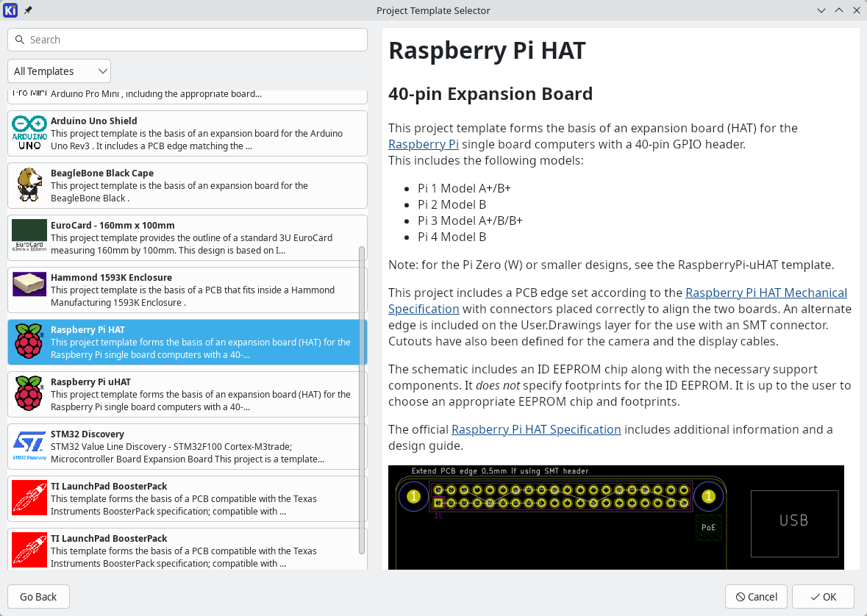Click the Raspberry Pi HAT raspberry icon
This screenshot has width=867, height=616.
pos(29,343)
